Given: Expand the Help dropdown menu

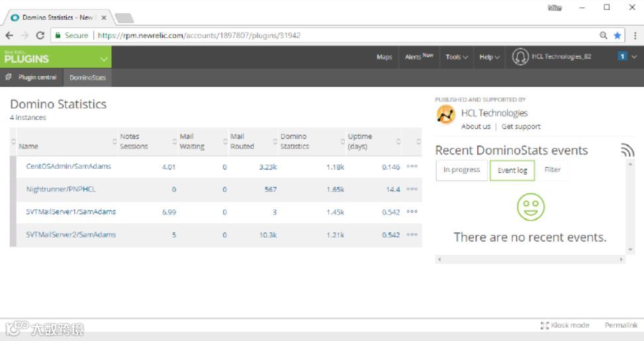Looking at the screenshot, I should (x=490, y=57).
